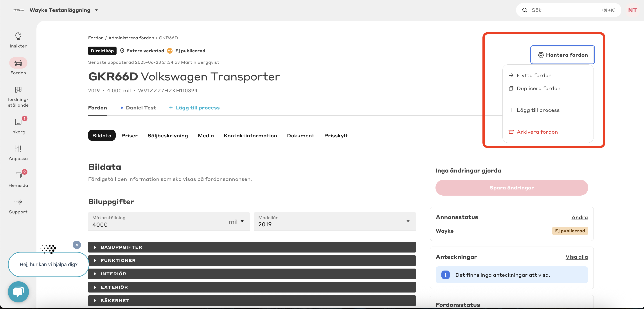644x309 pixels.
Task: Click the plus icon in Lägg till process menu row
Action: coord(511,110)
